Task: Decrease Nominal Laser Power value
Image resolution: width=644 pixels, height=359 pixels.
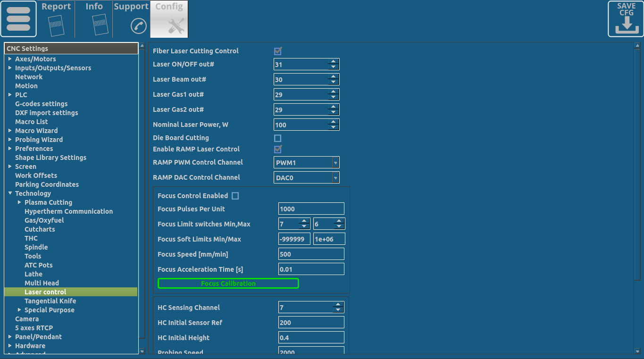Action: click(334, 127)
